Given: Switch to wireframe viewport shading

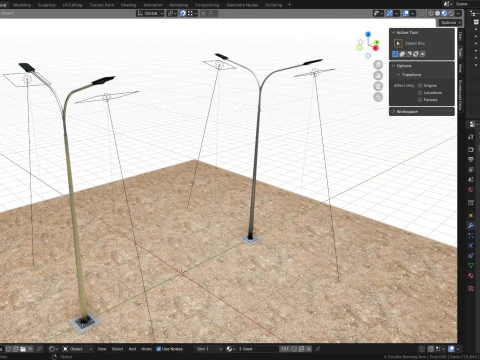Looking at the screenshot, I should point(431,13).
